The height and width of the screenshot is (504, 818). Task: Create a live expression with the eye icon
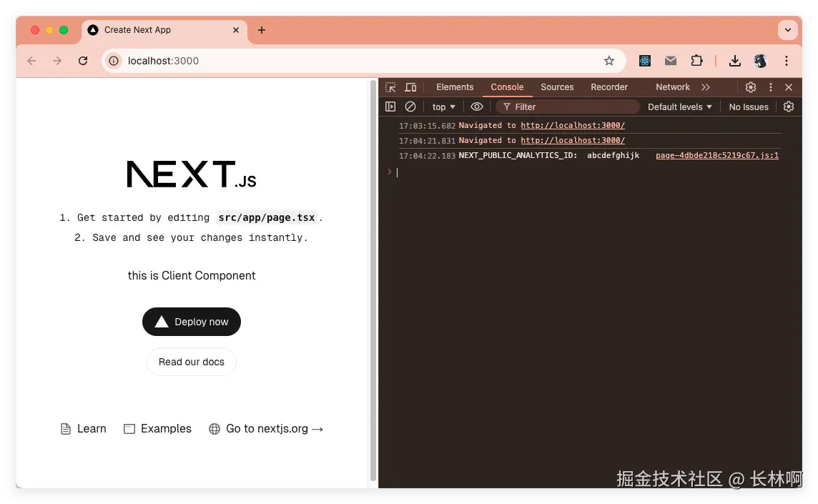tap(477, 107)
